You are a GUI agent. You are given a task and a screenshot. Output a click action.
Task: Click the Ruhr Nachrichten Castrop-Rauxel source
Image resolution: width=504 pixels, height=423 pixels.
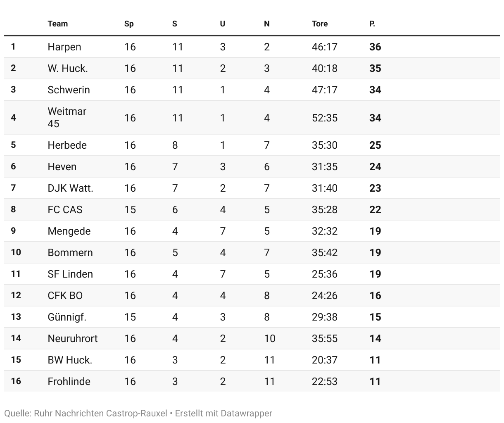point(100,413)
